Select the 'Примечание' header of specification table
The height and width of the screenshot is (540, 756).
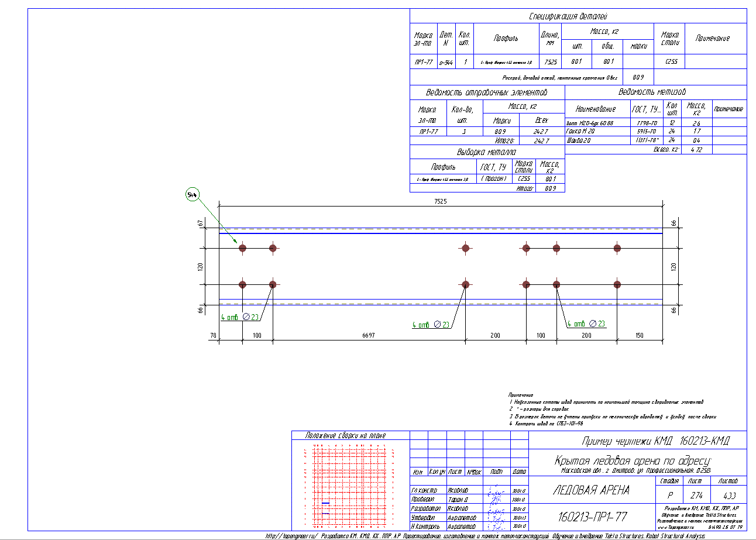[712, 38]
